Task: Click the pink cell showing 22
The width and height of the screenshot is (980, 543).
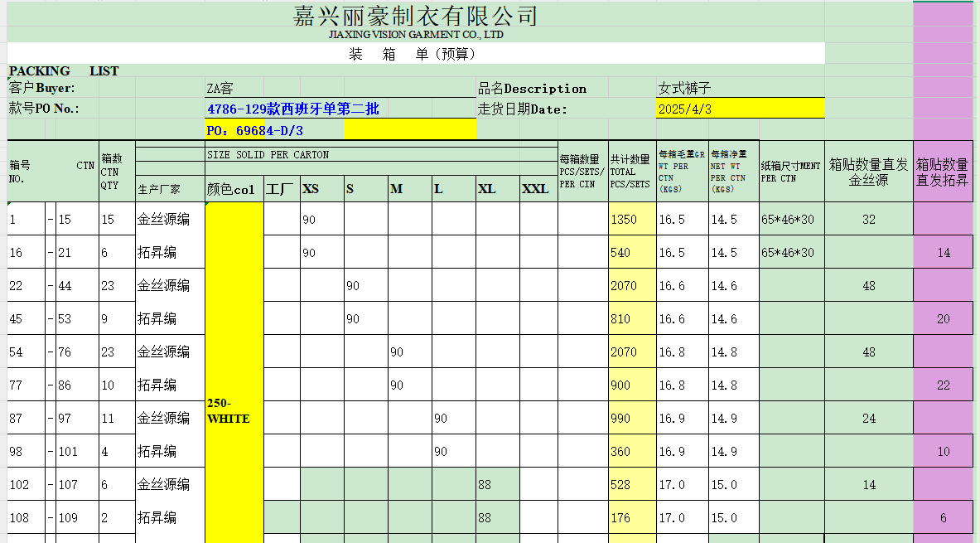Action: [x=943, y=385]
